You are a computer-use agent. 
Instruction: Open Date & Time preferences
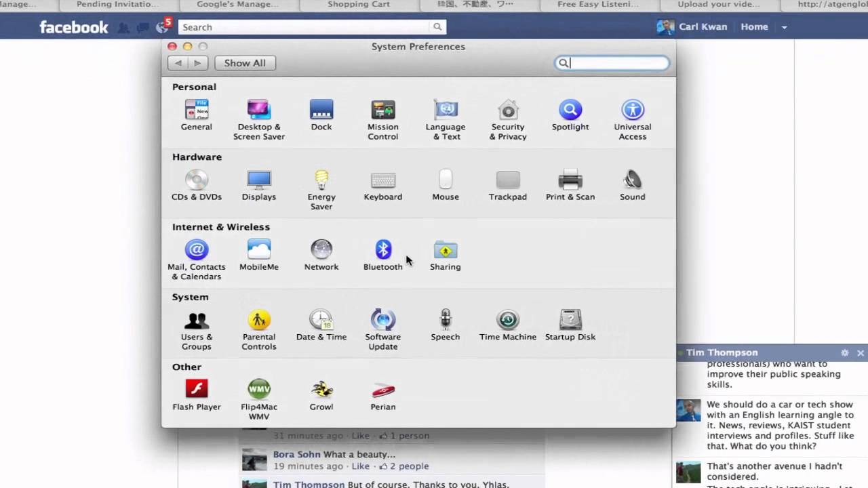[321, 325]
